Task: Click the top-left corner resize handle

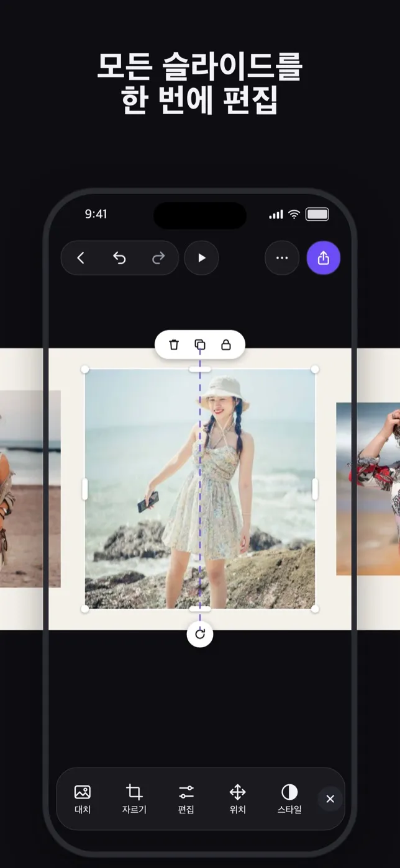Action: point(85,369)
